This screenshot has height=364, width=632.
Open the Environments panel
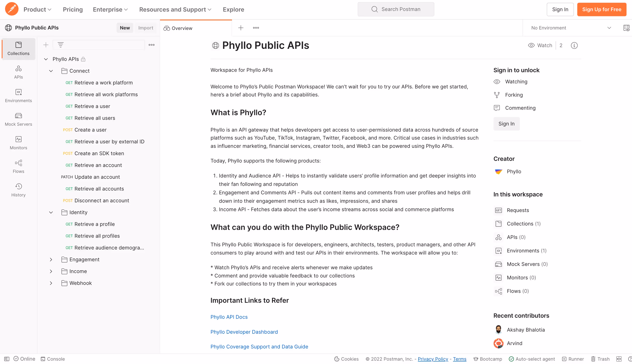(18, 96)
